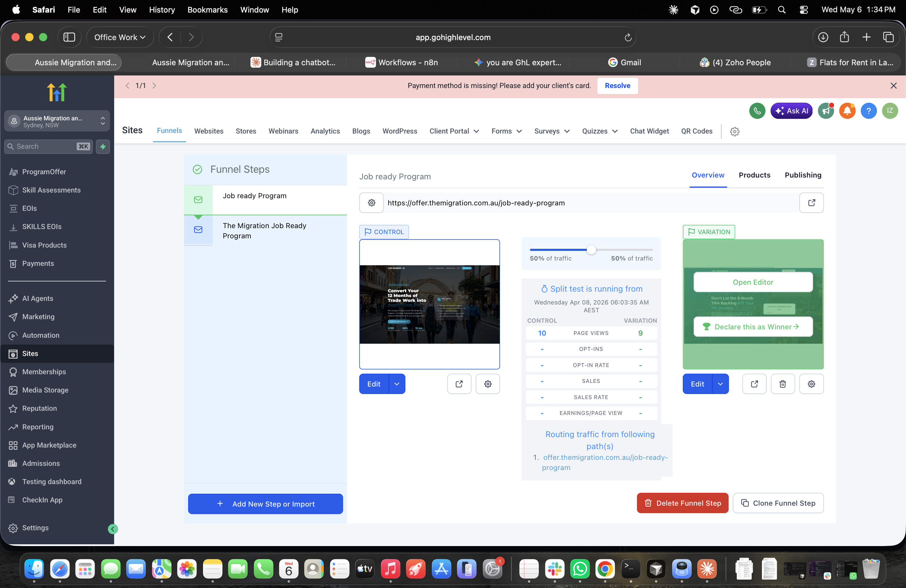The width and height of the screenshot is (906, 588).
Task: Click the Control page thumbnail preview
Action: 429,304
